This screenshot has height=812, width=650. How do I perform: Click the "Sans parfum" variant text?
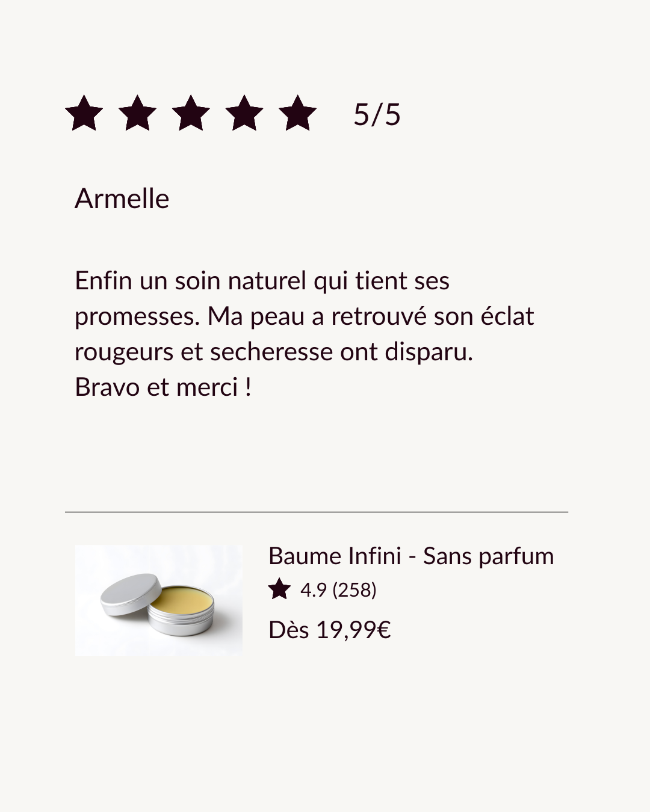[x=488, y=556]
